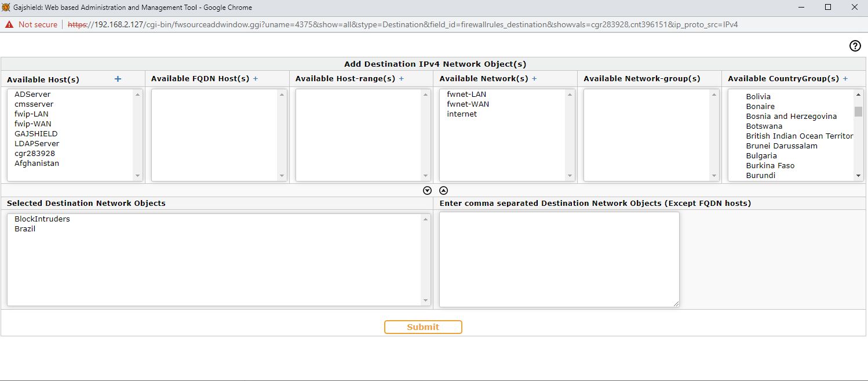Select Botswana in CountryGroup list

pyautogui.click(x=764, y=126)
